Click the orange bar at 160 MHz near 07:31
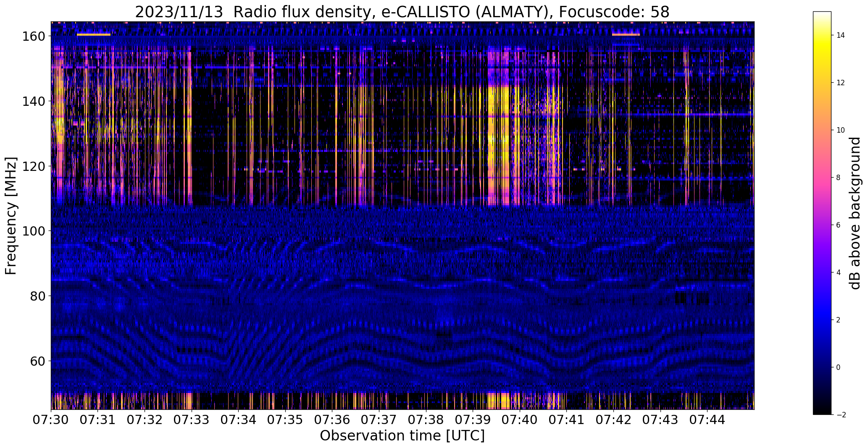The width and height of the screenshot is (868, 448). point(94,34)
